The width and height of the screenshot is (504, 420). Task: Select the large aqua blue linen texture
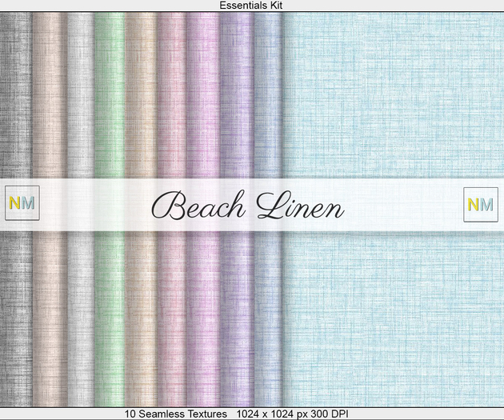[393, 97]
